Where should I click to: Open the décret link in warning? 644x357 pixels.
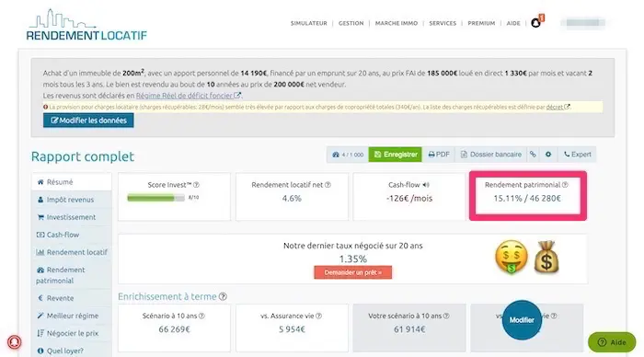pos(558,107)
